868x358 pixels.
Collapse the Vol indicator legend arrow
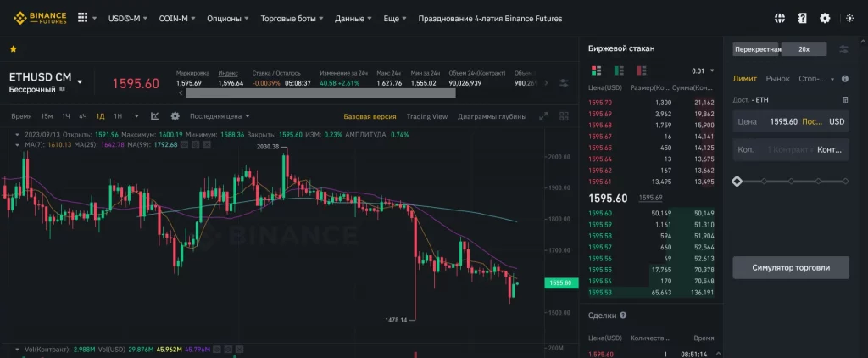[17, 350]
